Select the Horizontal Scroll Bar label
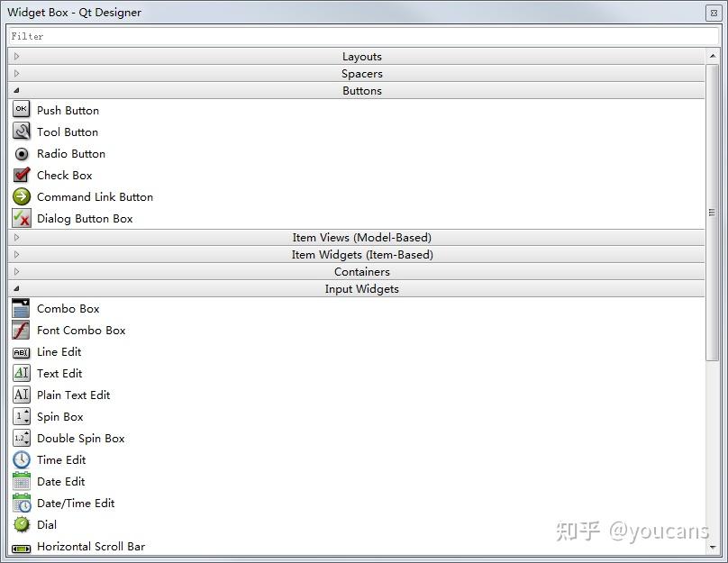Image resolution: width=728 pixels, height=563 pixels. coord(91,547)
